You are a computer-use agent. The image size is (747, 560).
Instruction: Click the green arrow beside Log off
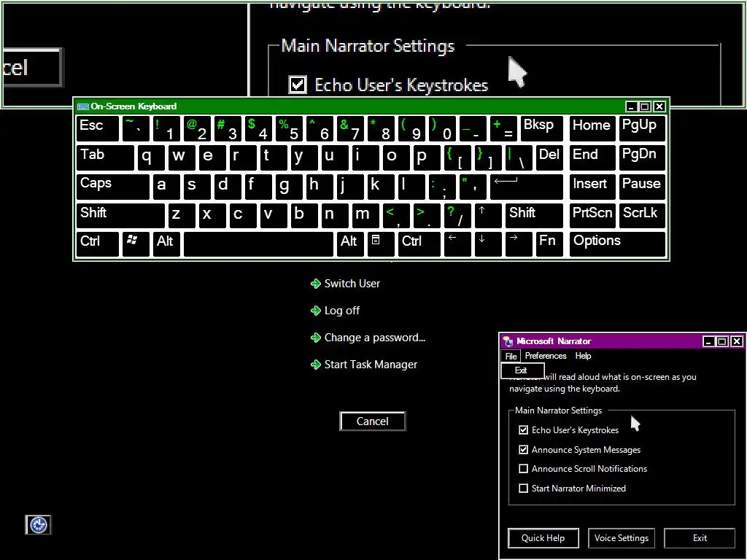coord(315,311)
